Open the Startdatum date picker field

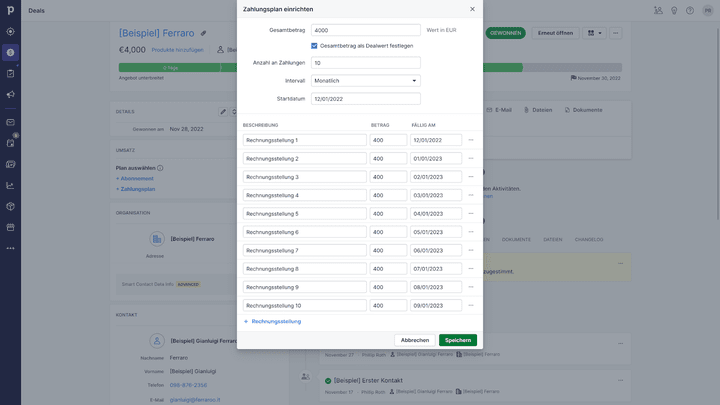(x=365, y=99)
